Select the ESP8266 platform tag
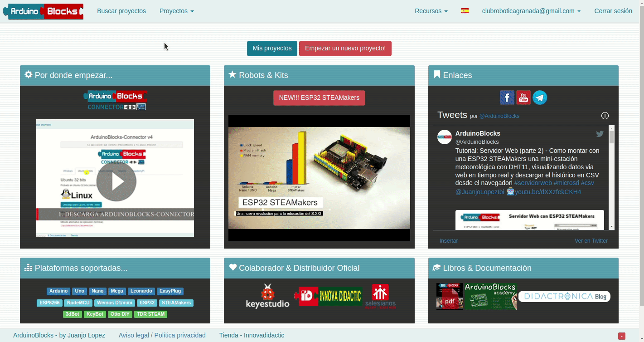The image size is (644, 342). tap(49, 303)
